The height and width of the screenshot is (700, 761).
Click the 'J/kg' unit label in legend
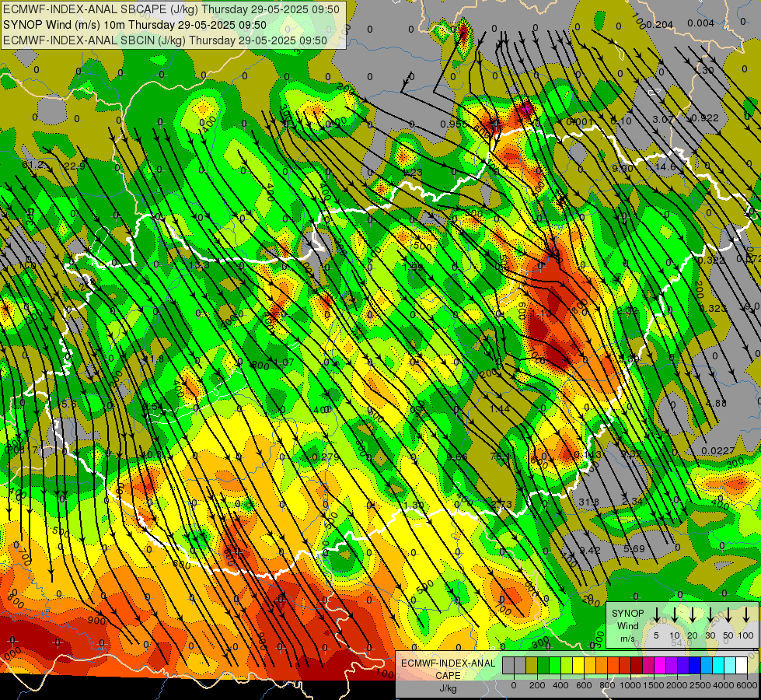click(x=448, y=688)
